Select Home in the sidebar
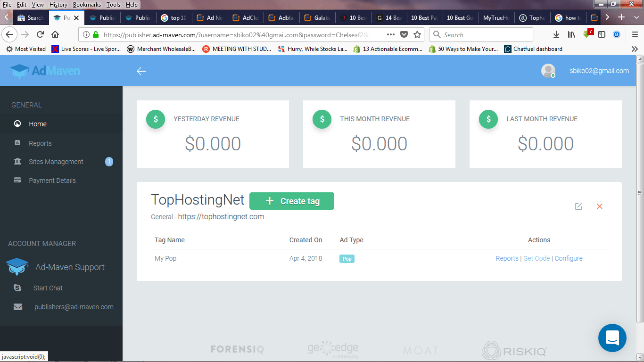This screenshot has width=644, height=362. point(61,124)
